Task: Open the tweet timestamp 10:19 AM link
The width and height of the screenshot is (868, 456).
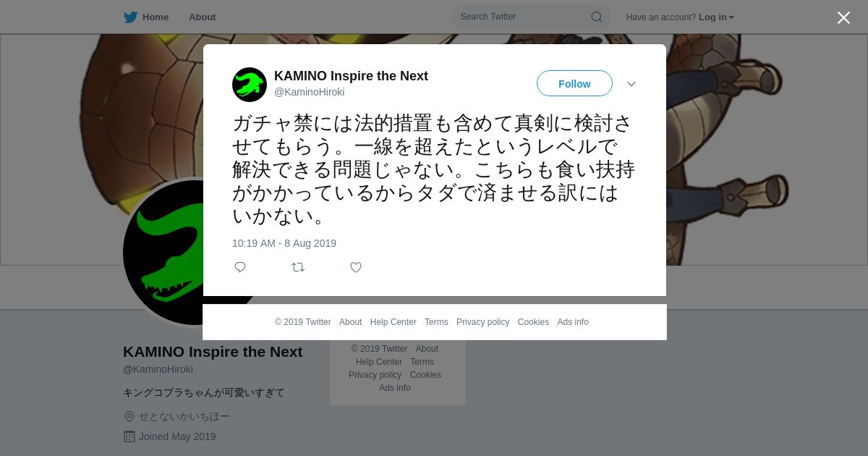Action: pos(284,243)
